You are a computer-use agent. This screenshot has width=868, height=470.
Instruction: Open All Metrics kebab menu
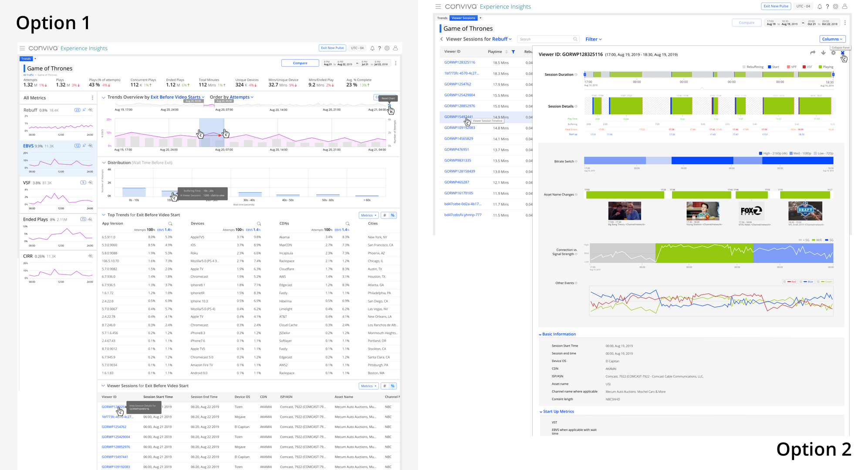92,98
